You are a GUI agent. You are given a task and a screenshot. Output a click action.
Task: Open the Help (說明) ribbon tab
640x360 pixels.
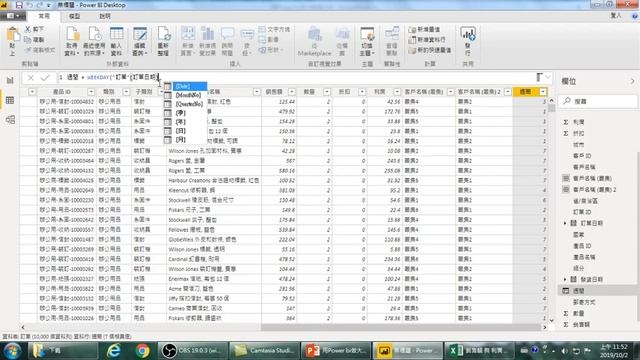point(105,16)
